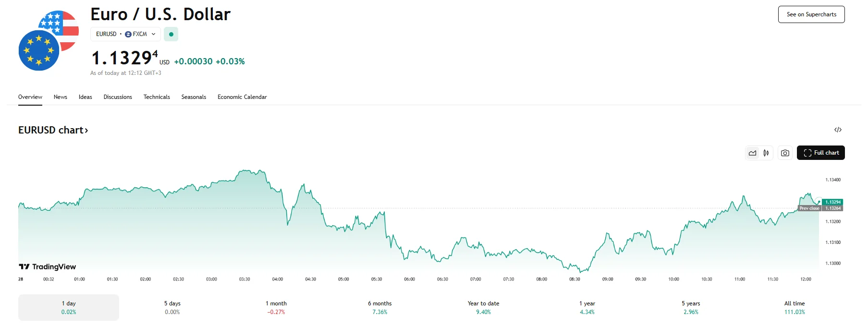Select the 5 days range
Image resolution: width=868 pixels, height=327 pixels.
(172, 307)
